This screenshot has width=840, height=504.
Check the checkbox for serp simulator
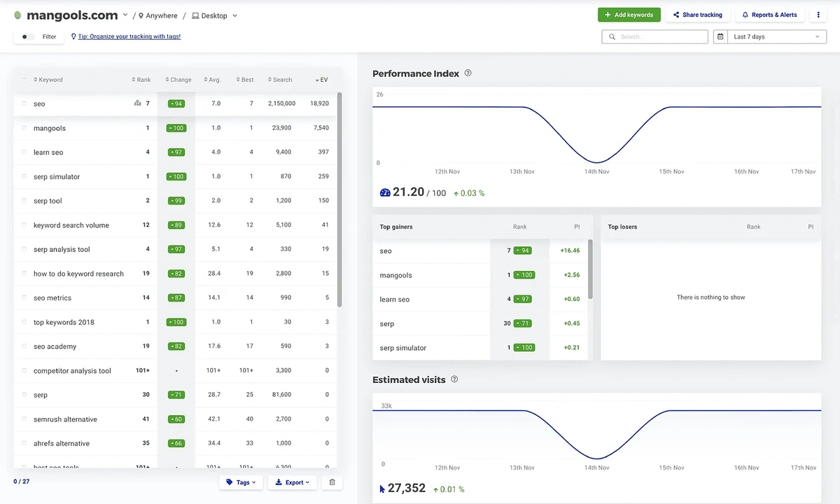click(x=24, y=176)
